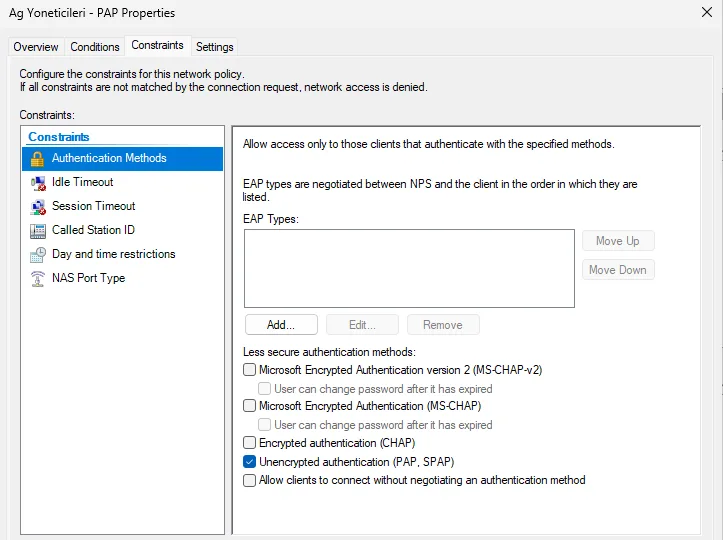This screenshot has height=540, width=723.
Task: Click the Session Timeout computer icon
Action: coord(38,207)
